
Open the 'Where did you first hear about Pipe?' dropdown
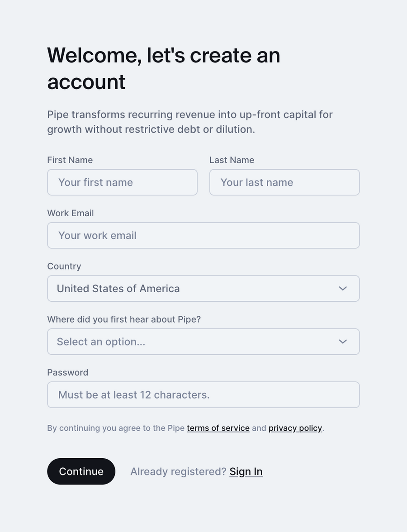(203, 342)
